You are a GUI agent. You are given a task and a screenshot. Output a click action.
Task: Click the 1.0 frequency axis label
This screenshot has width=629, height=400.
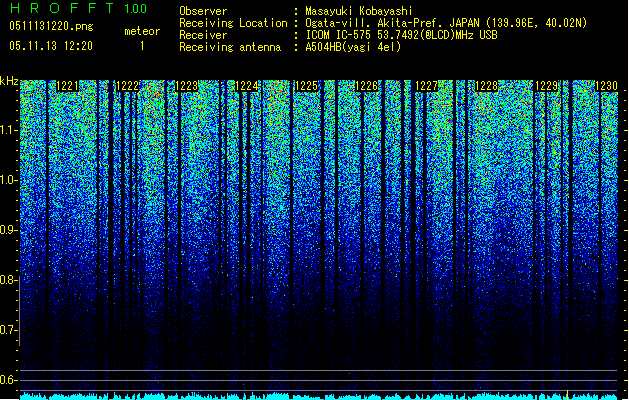click(x=8, y=180)
